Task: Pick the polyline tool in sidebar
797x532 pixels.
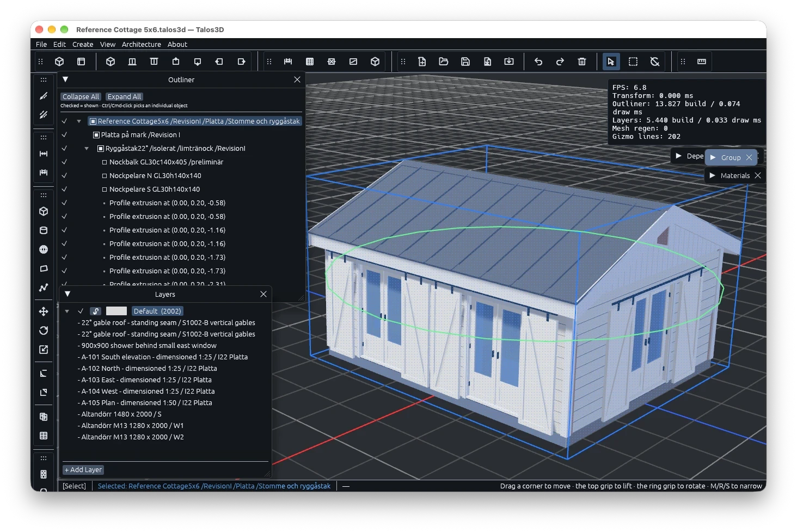Action: click(44, 288)
